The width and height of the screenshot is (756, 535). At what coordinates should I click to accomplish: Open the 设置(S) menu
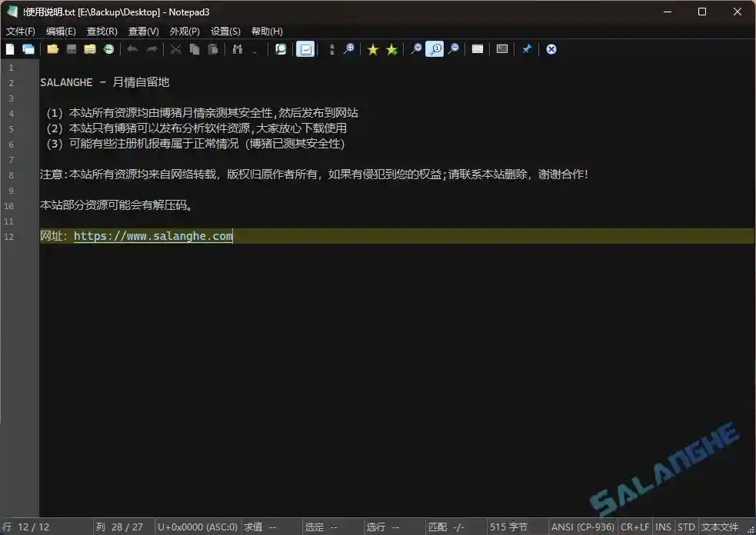(x=225, y=31)
